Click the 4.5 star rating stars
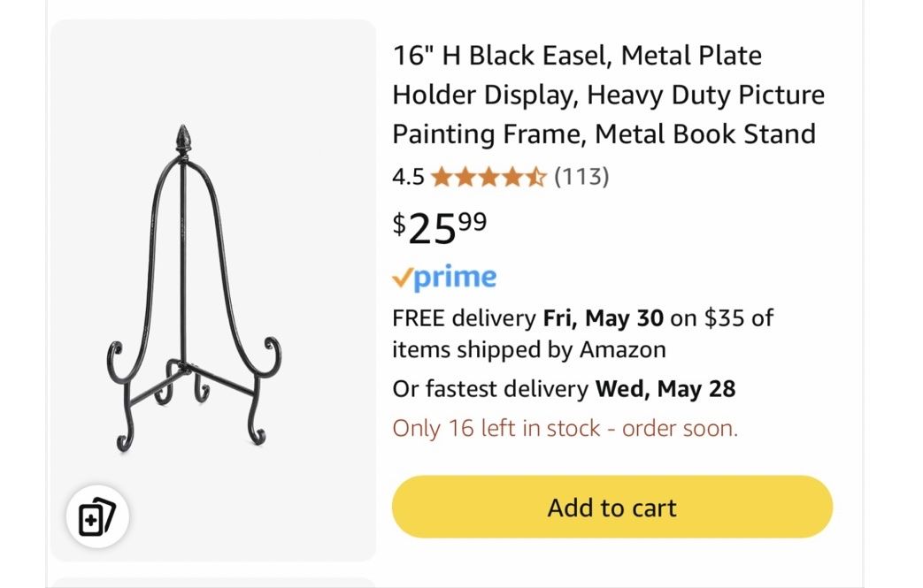This screenshot has height=588, width=923. (488, 177)
